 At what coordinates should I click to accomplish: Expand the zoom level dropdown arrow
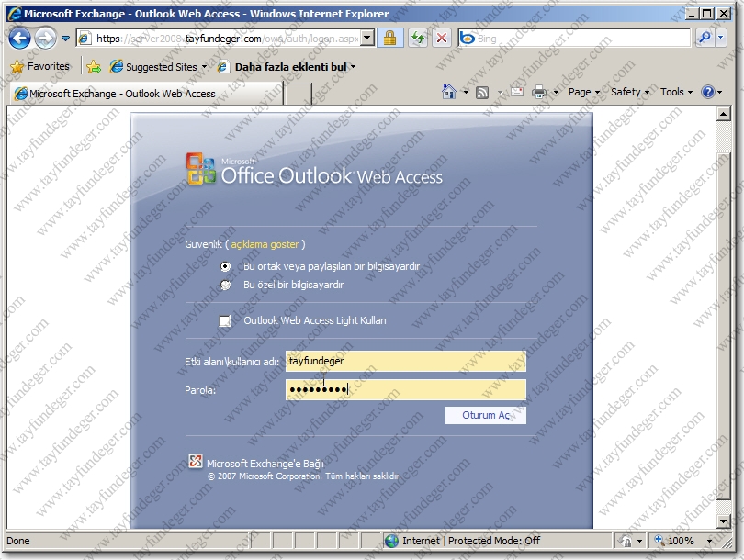click(x=709, y=541)
